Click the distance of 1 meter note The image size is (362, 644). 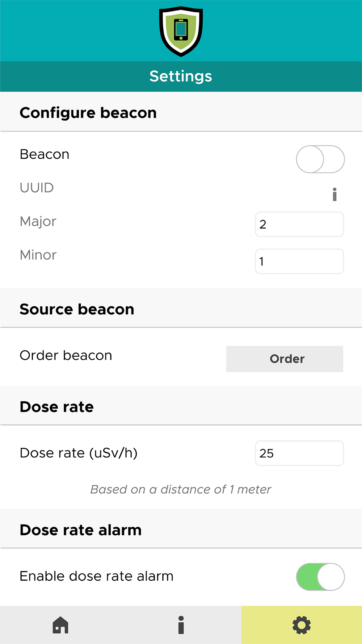(x=181, y=489)
